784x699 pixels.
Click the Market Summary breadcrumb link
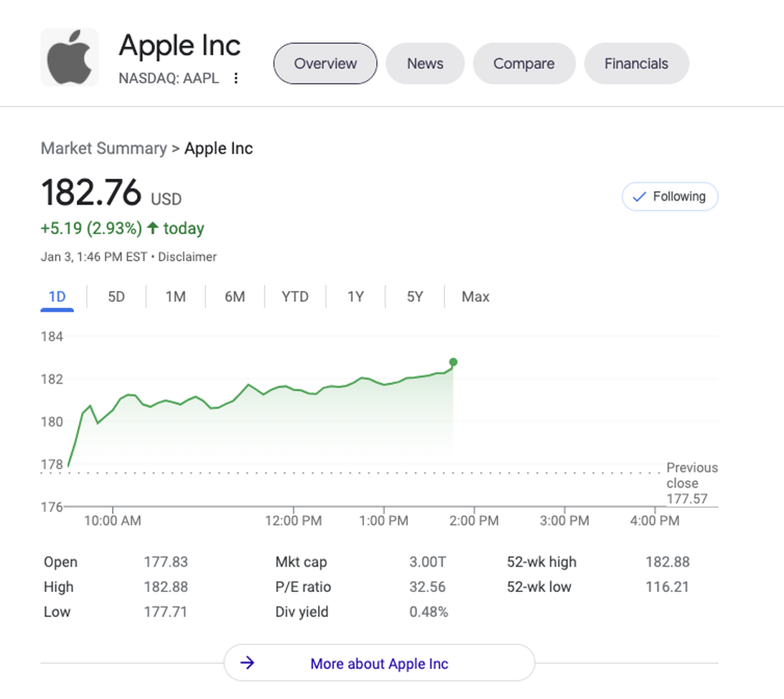click(x=103, y=149)
